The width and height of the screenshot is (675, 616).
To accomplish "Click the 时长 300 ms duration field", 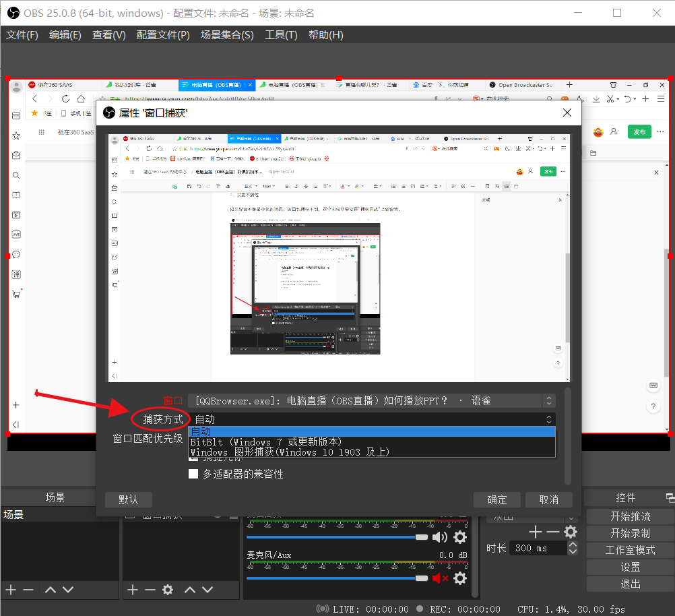I will [x=538, y=548].
